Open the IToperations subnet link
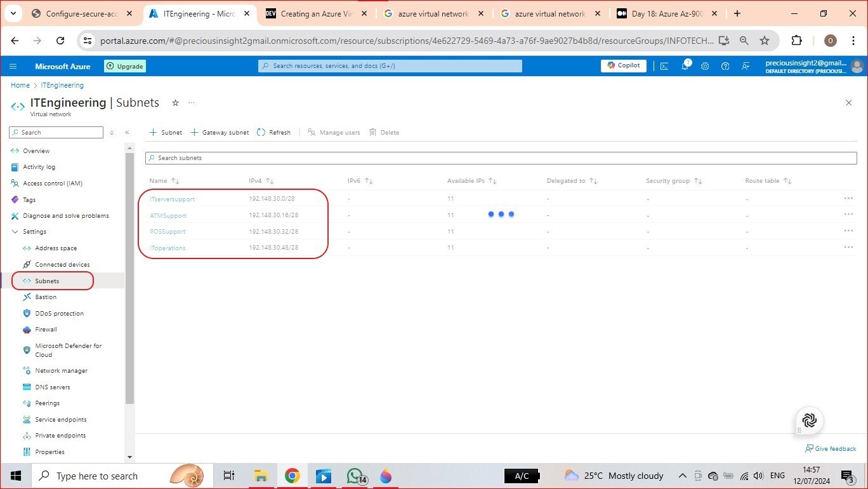 (x=168, y=248)
